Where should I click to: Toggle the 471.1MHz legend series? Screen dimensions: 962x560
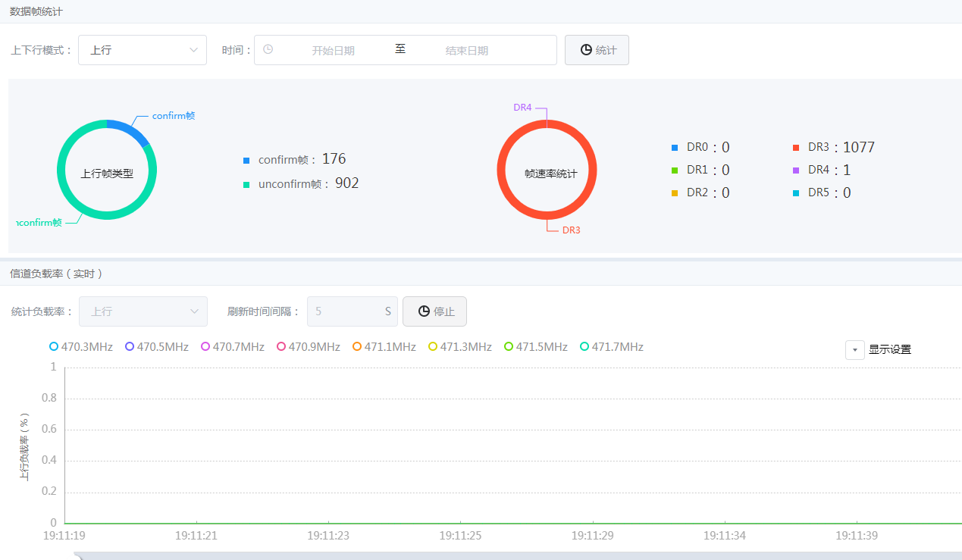click(x=384, y=347)
